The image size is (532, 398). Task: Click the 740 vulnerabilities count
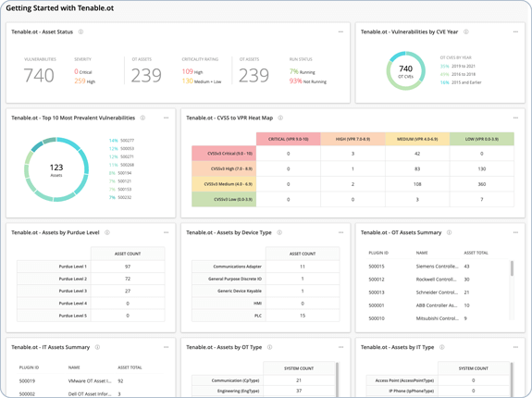39,75
